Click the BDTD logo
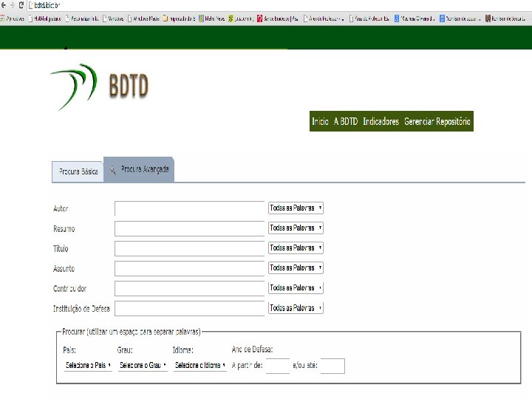 click(100, 87)
